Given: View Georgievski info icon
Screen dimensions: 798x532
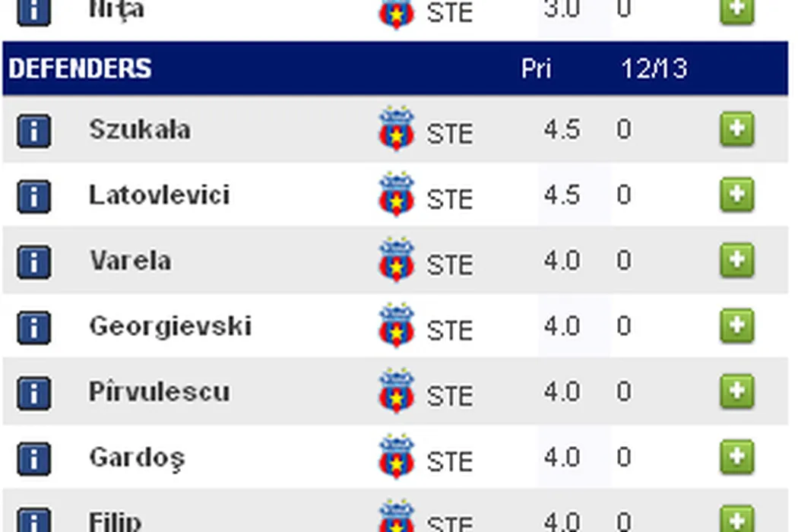Looking at the screenshot, I should click(33, 328).
